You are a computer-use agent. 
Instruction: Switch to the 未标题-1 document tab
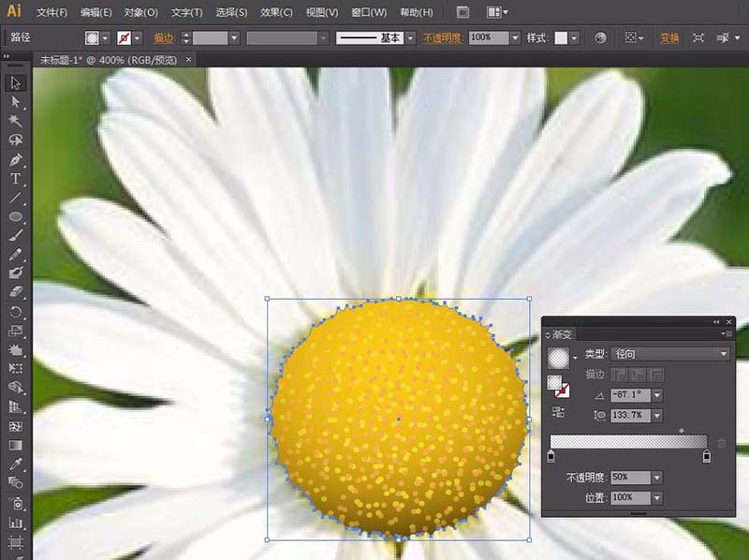(x=109, y=60)
